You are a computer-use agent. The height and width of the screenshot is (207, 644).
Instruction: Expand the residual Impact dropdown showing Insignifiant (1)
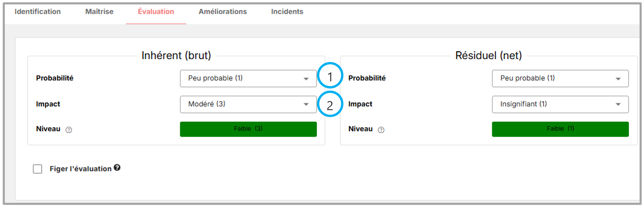click(x=560, y=104)
